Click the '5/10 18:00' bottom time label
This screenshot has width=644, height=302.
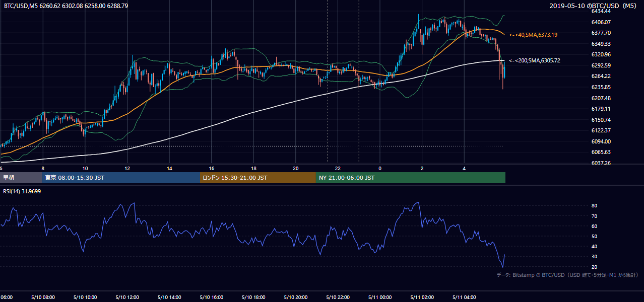tap(253, 297)
